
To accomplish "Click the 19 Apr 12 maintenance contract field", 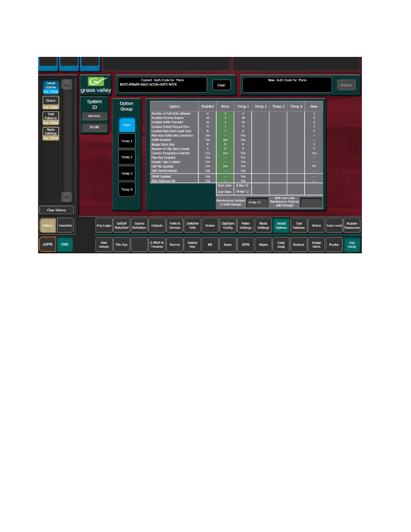I will point(257,202).
